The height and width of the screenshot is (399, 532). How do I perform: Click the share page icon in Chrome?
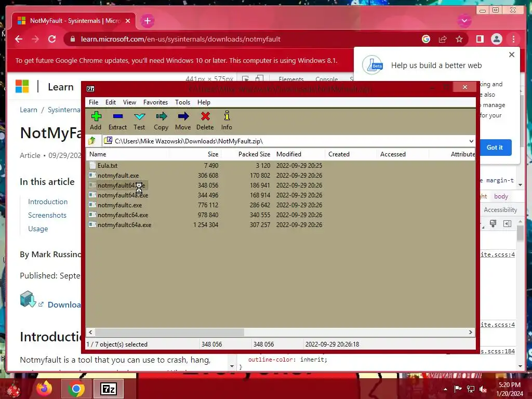click(x=443, y=39)
